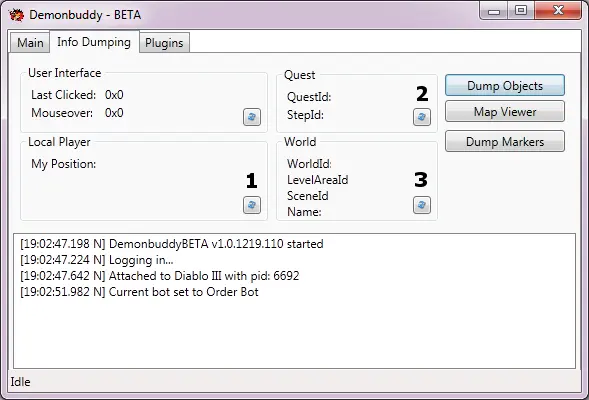Click the 'Current bot set to Order Bot' log line
This screenshot has width=589, height=400.
point(139,292)
